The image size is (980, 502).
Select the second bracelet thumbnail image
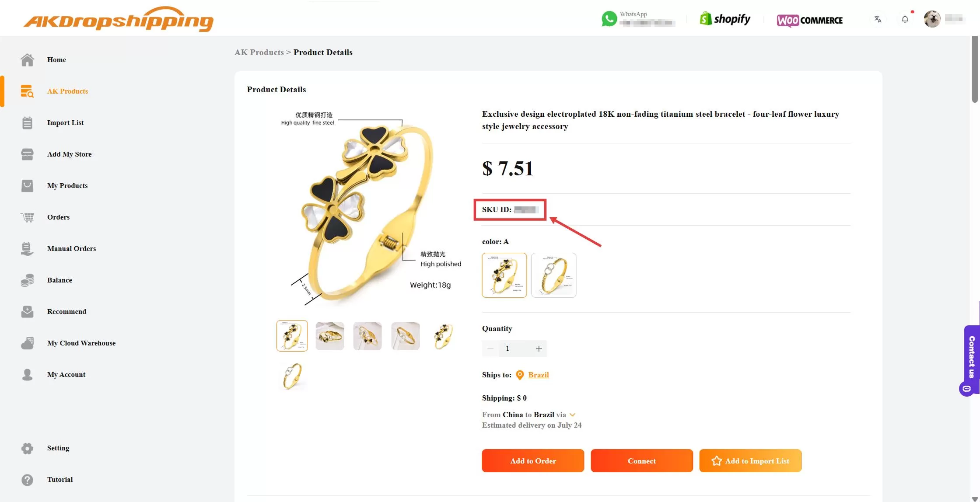click(x=329, y=336)
